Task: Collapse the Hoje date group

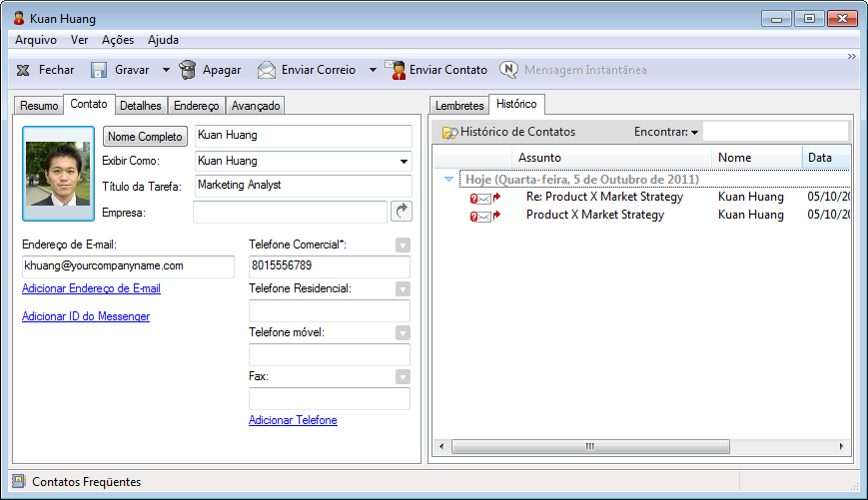Action: click(x=448, y=180)
